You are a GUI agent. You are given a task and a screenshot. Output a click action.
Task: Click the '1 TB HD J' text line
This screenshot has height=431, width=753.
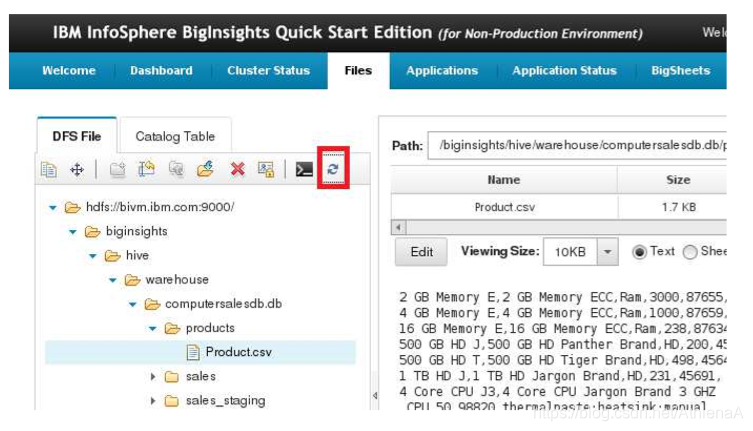pyautogui.click(x=559, y=376)
